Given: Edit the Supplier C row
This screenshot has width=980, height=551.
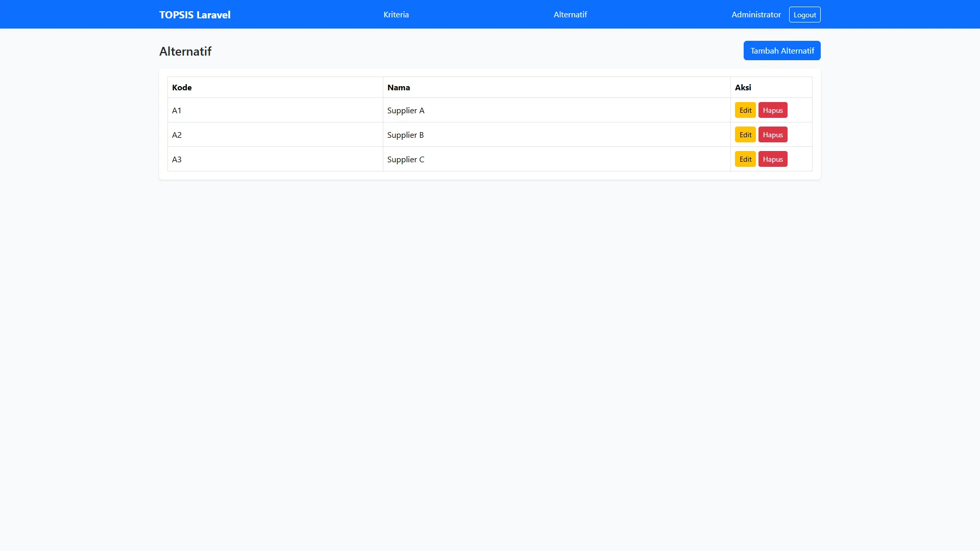Looking at the screenshot, I should [x=745, y=159].
